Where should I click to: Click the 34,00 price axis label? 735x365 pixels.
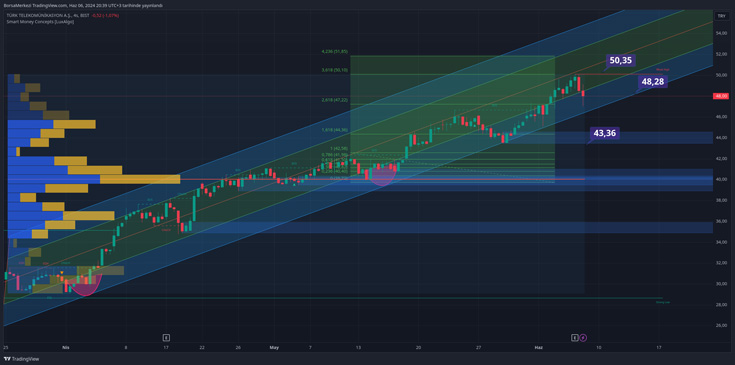720,242
